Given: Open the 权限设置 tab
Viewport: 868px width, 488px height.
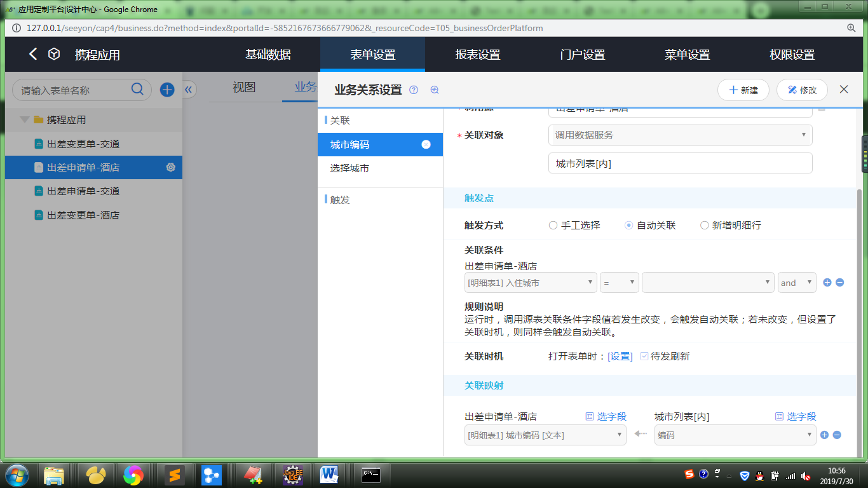Looking at the screenshot, I should (x=792, y=55).
